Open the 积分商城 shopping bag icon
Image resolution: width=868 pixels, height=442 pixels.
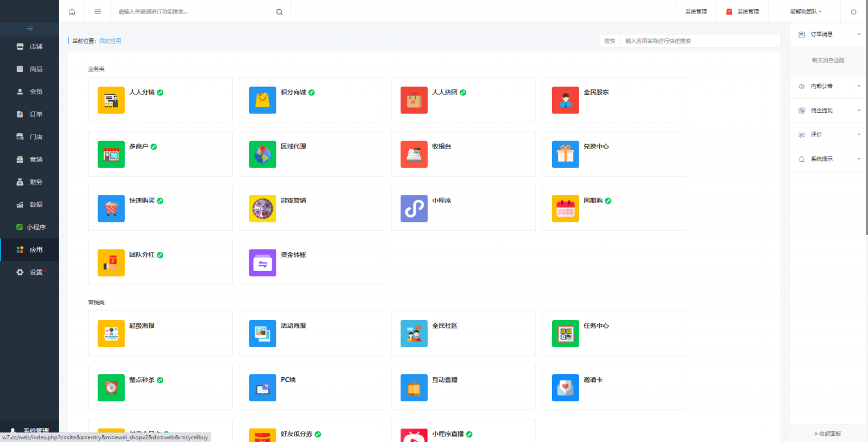263,100
